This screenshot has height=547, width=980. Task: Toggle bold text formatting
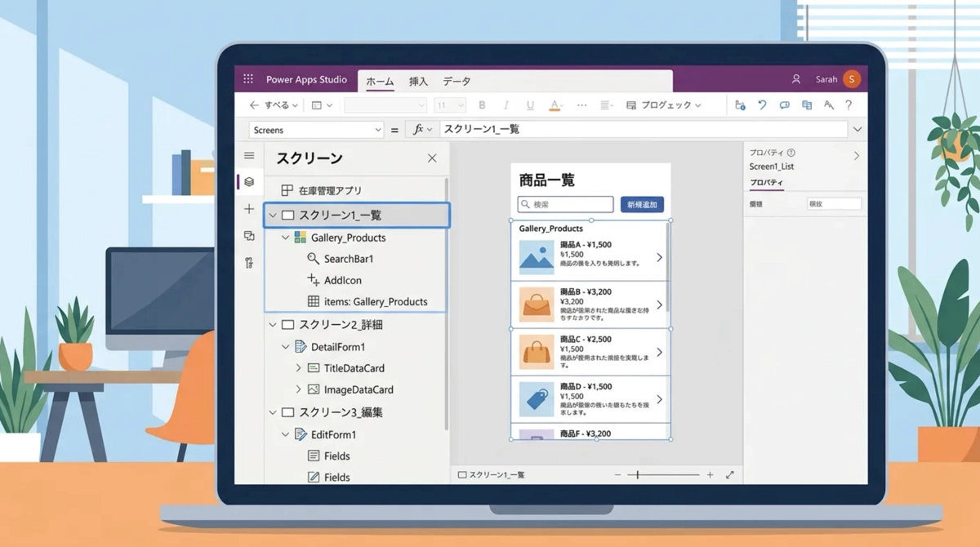pyautogui.click(x=482, y=105)
